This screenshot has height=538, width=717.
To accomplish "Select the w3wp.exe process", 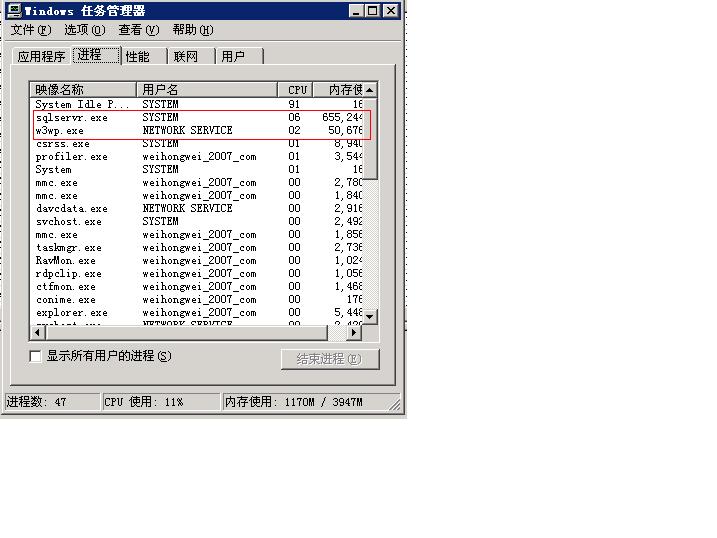I will pos(197,131).
